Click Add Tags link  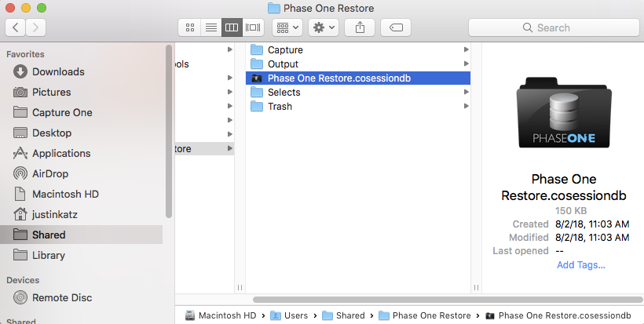click(x=580, y=265)
